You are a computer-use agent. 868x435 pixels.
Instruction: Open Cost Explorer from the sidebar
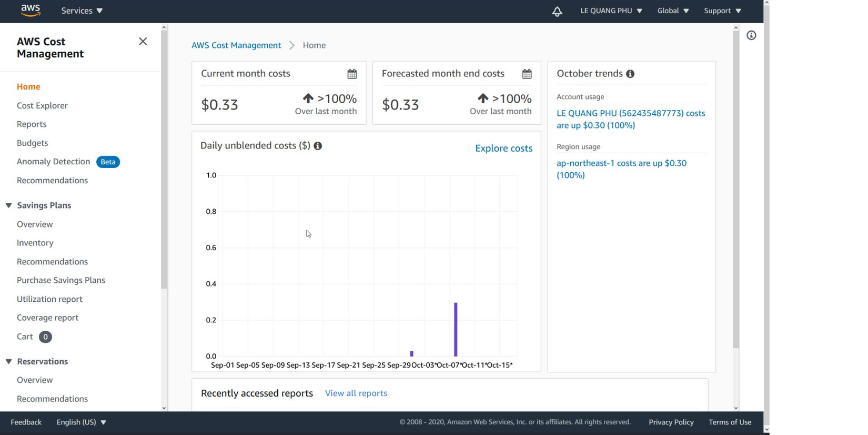coord(42,105)
